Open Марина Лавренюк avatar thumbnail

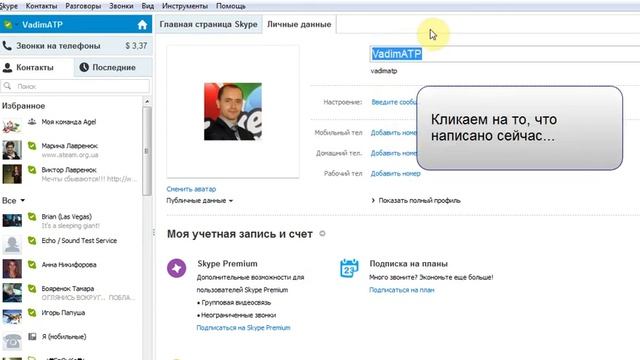[12, 150]
